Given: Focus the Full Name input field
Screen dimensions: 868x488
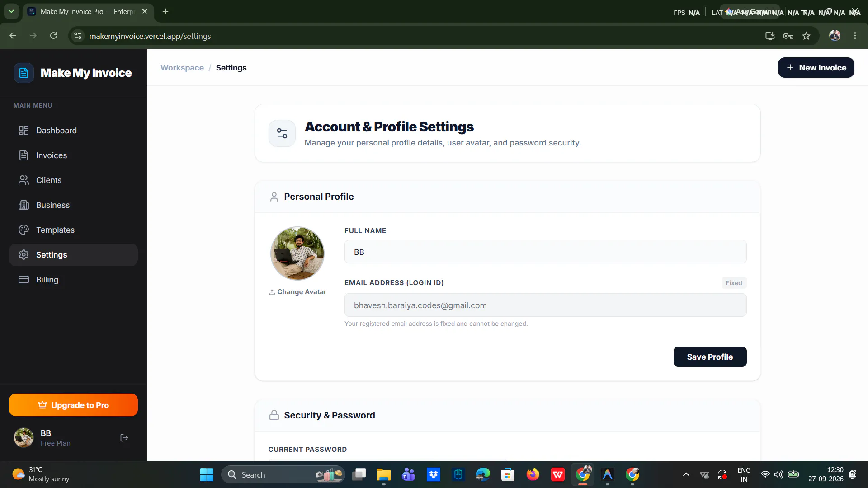Looking at the screenshot, I should pos(545,252).
